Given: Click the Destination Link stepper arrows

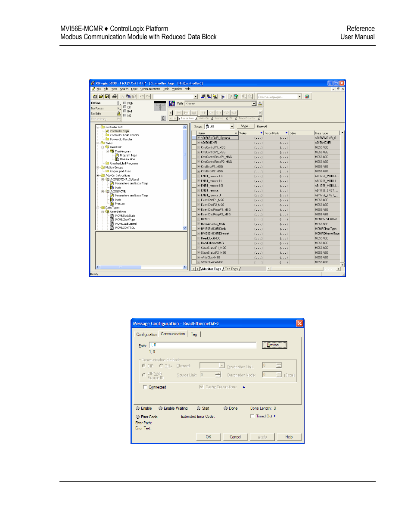Looking at the screenshot, I should coord(279,365).
